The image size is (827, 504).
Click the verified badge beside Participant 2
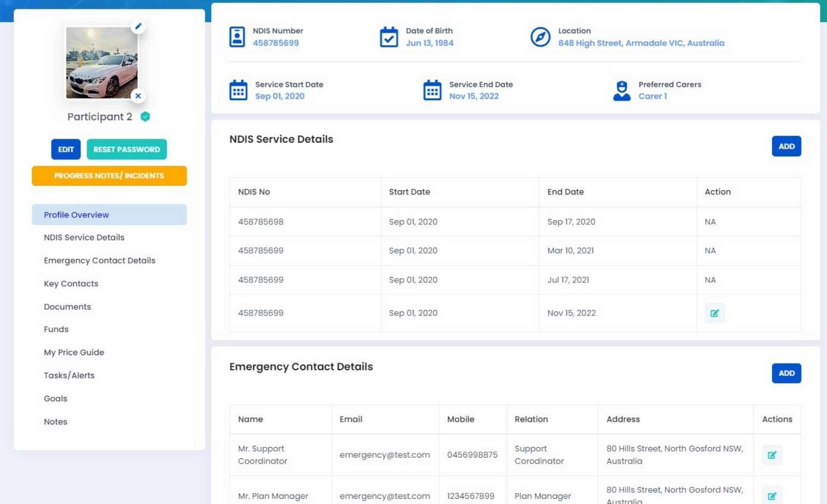click(x=145, y=117)
